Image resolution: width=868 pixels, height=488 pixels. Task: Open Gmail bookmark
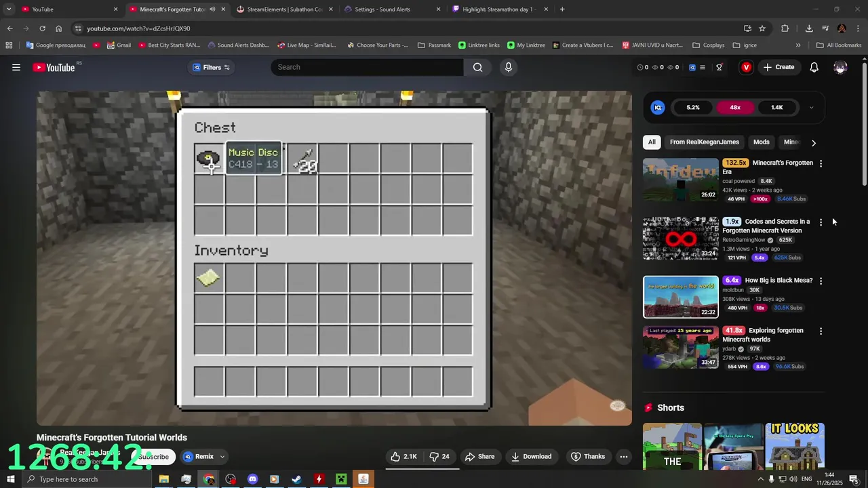119,45
